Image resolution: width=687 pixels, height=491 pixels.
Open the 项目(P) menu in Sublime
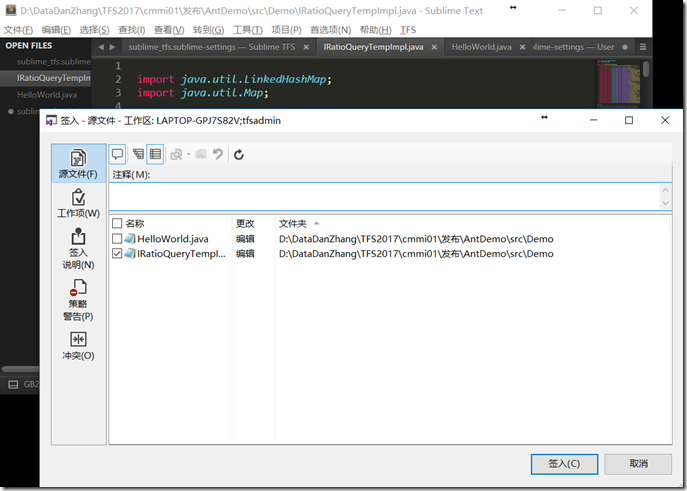click(x=286, y=30)
